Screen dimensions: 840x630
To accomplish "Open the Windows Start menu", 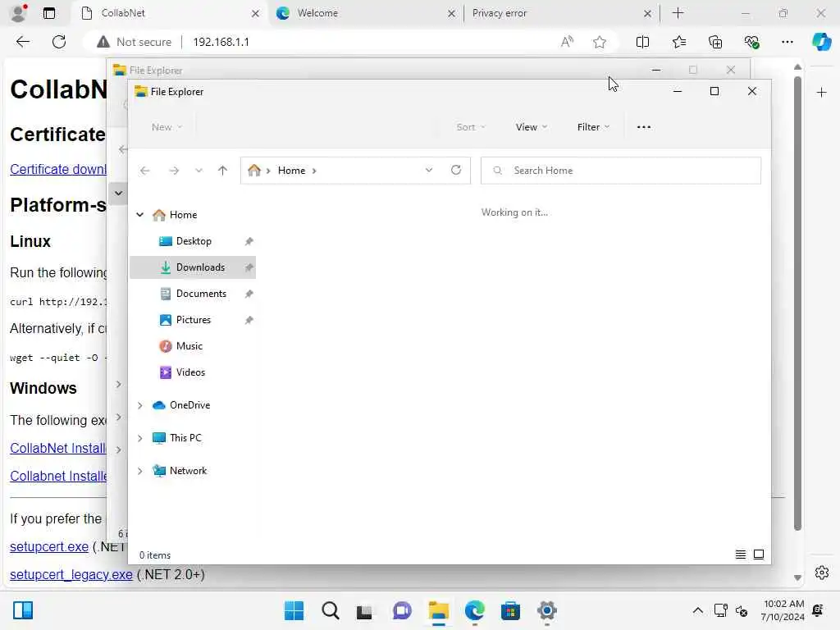I will 294,610.
